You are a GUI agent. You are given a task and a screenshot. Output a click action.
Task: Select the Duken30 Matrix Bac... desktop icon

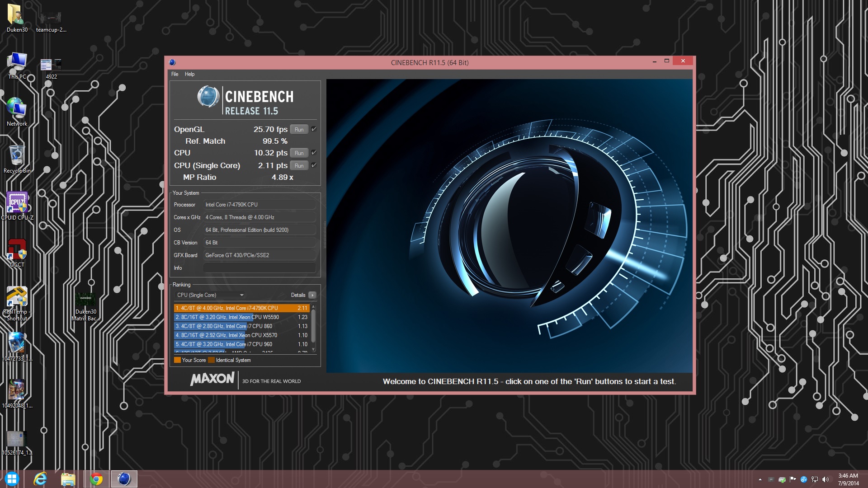[x=85, y=307]
